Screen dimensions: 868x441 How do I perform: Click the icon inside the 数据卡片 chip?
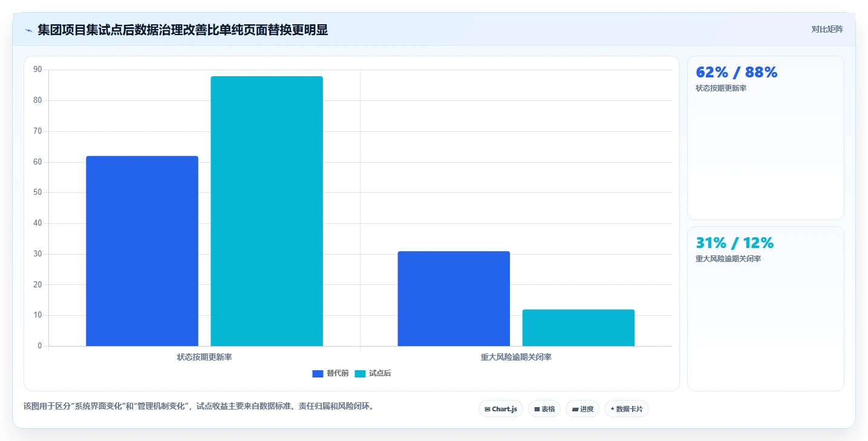612,409
